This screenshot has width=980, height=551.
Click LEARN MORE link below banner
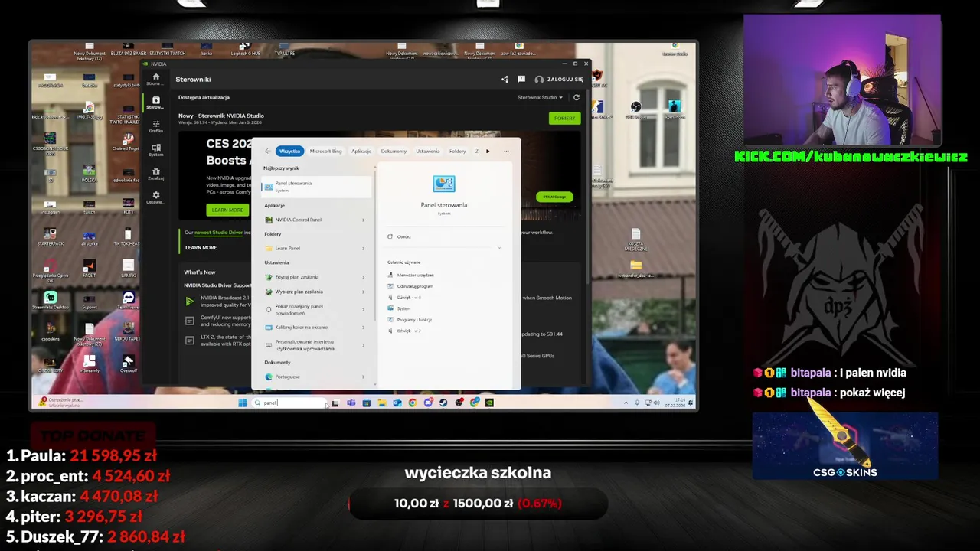201,247
